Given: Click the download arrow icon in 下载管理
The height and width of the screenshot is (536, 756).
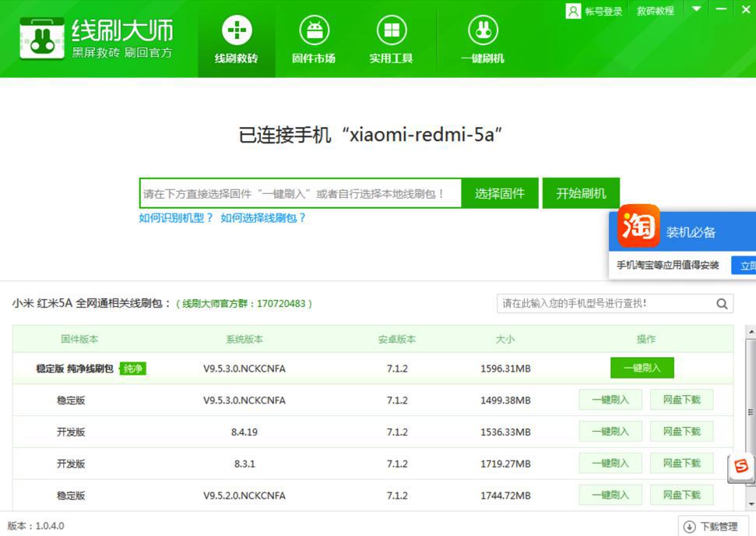Looking at the screenshot, I should tap(690, 527).
